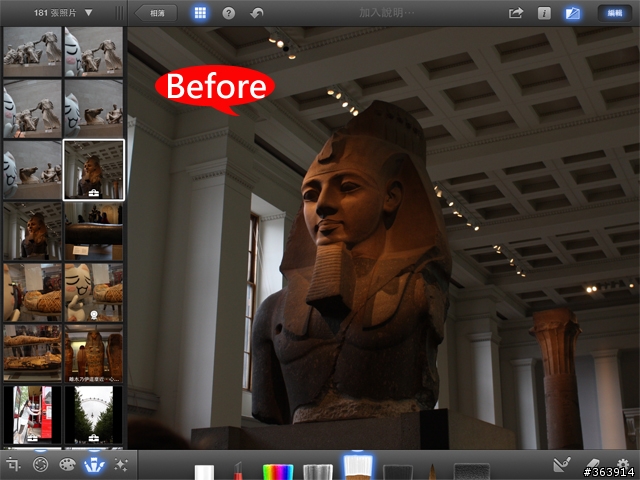Pick the wide dark Soften brush
The image size is (640, 480).
[472, 471]
